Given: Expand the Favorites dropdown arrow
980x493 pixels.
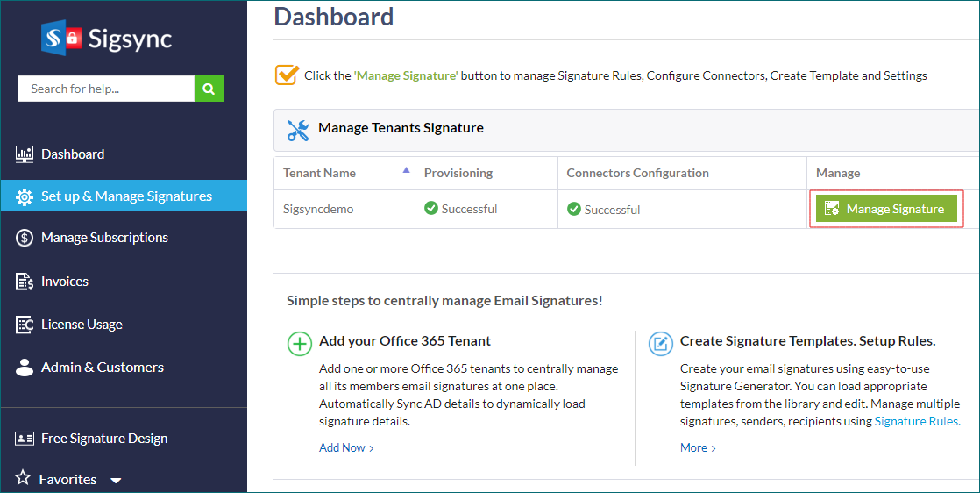Looking at the screenshot, I should click(116, 481).
